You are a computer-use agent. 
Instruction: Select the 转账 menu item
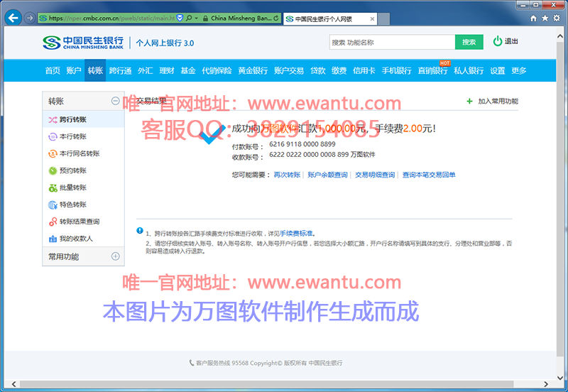[x=95, y=70]
